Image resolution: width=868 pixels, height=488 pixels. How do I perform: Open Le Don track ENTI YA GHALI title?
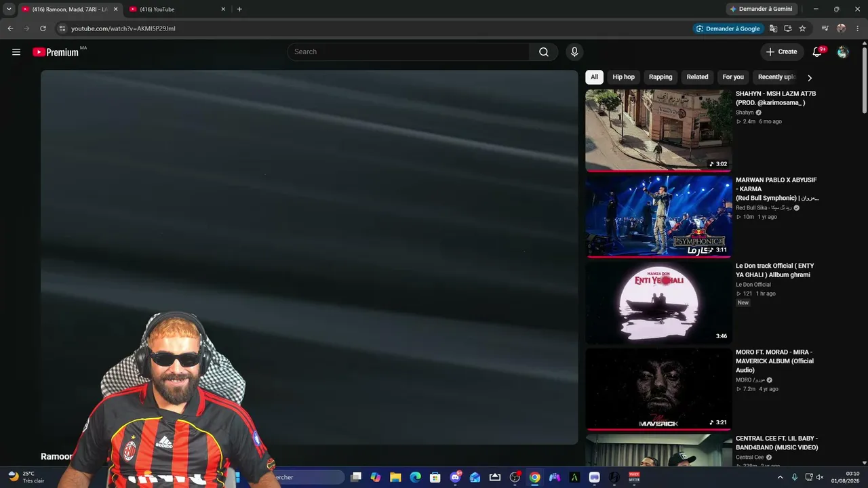[x=775, y=270]
